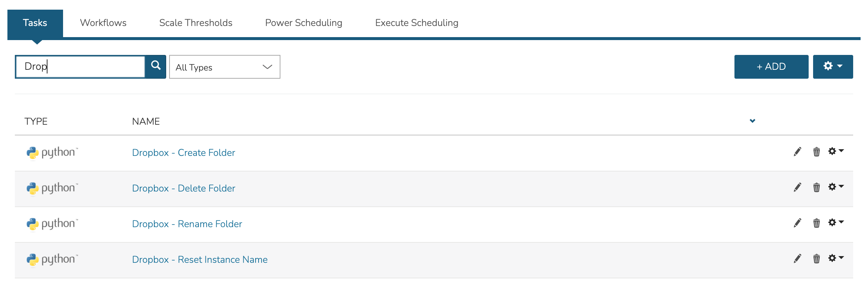
Task: Click pencil icon for Dropbox - Reset Instance Name
Action: pyautogui.click(x=797, y=259)
